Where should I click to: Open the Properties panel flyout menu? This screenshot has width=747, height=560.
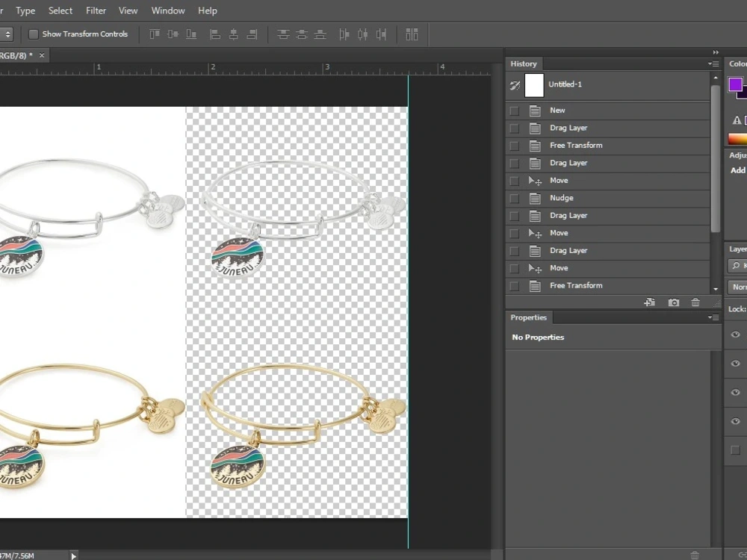click(713, 317)
